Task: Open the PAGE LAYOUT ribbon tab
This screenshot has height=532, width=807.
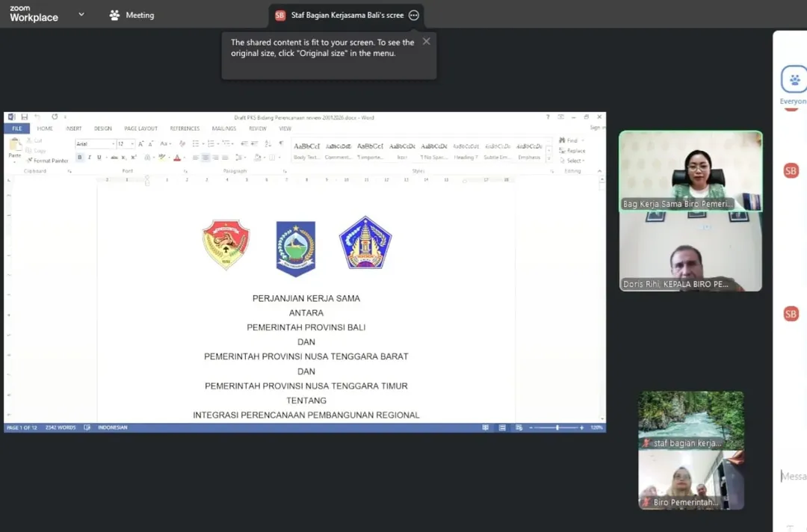Action: 140,129
